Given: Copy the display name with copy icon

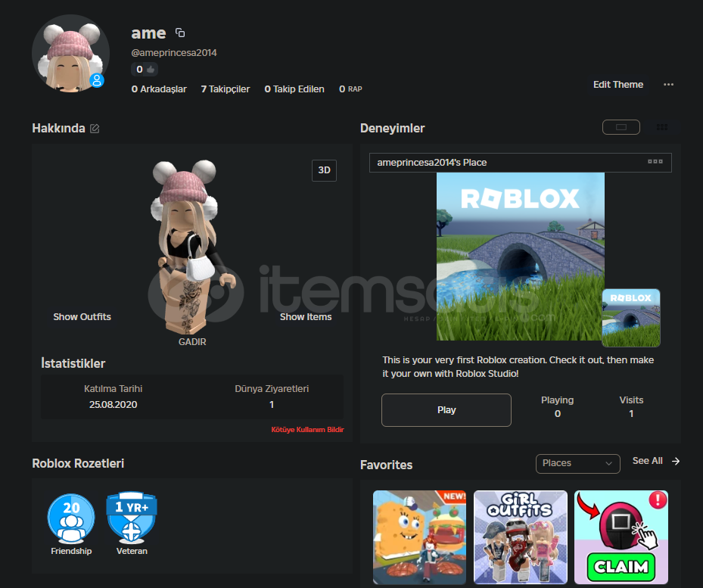Looking at the screenshot, I should point(180,33).
